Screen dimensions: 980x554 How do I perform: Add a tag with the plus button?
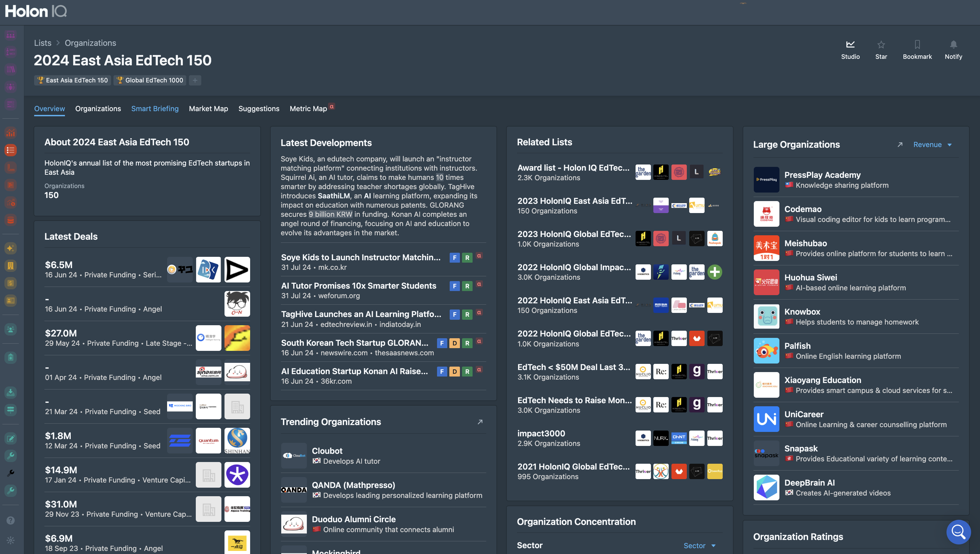195,80
